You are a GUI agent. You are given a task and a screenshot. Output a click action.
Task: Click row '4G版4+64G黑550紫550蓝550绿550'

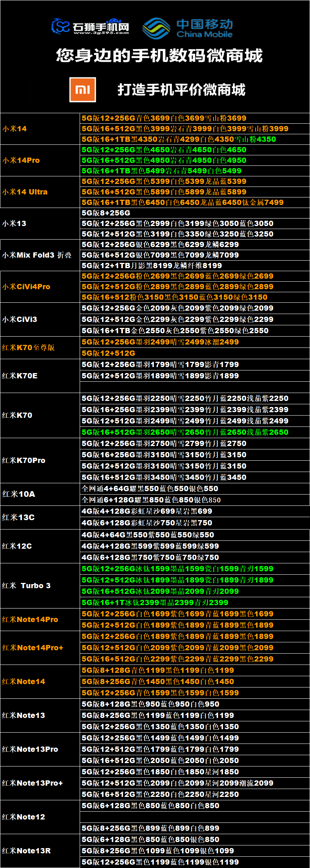[x=195, y=535]
